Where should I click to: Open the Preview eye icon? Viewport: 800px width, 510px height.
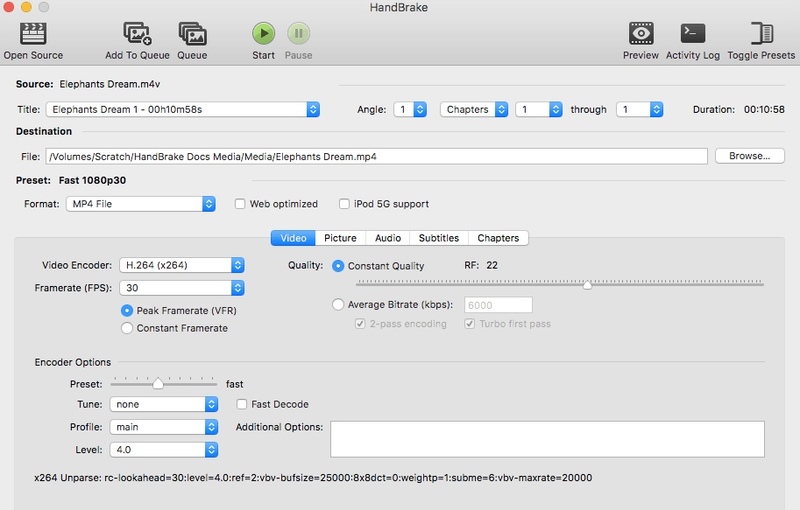click(641, 33)
